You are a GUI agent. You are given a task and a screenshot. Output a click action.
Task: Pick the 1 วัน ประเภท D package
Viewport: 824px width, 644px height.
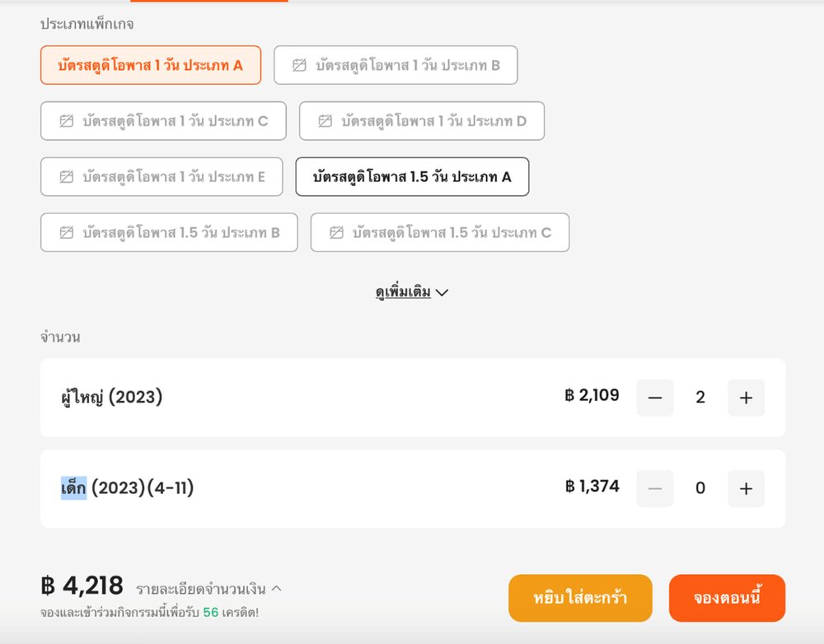(x=421, y=121)
